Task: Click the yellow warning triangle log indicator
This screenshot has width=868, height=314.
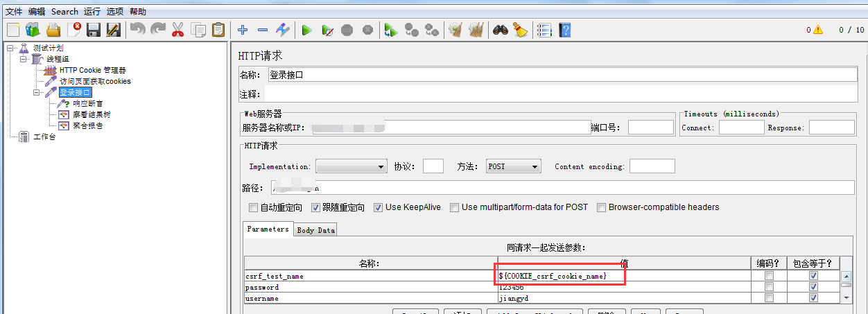Action: pos(818,30)
